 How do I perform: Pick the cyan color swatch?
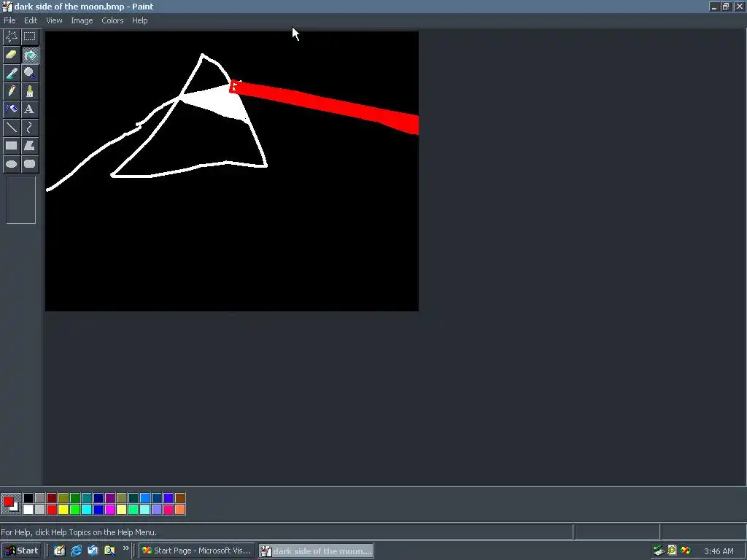87,510
